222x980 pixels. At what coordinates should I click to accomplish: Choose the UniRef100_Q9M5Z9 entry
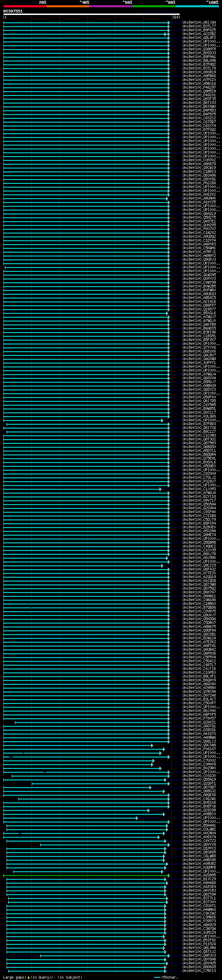click(x=199, y=91)
